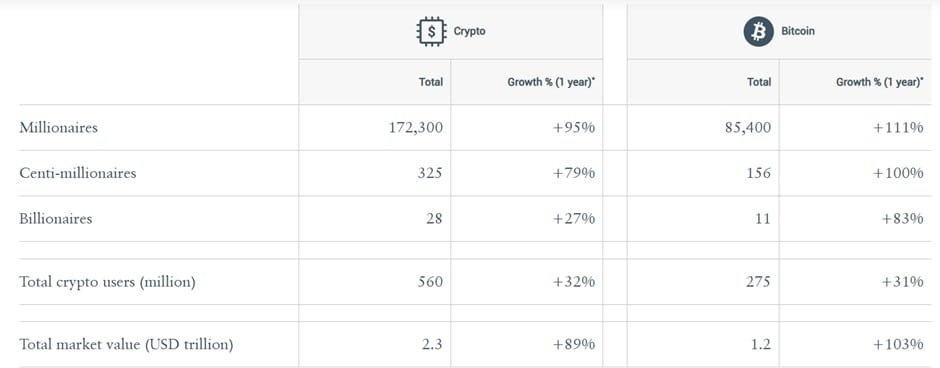Click the +27% crypto billionaires growth cell
This screenshot has width=940, height=368.
click(x=574, y=219)
